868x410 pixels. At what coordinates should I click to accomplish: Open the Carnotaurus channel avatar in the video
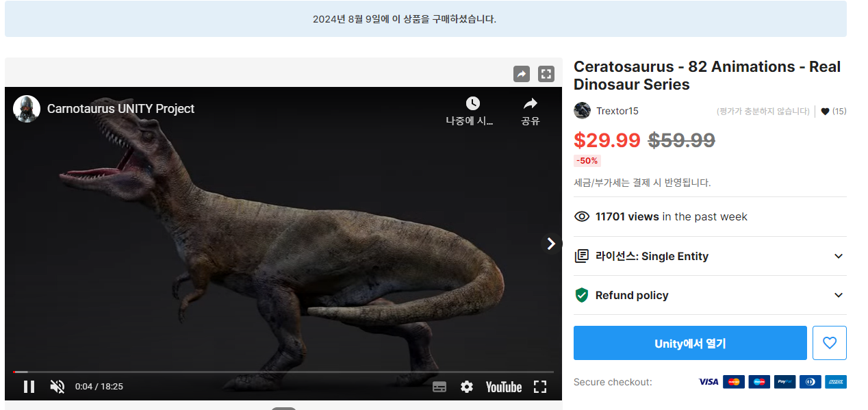click(27, 109)
